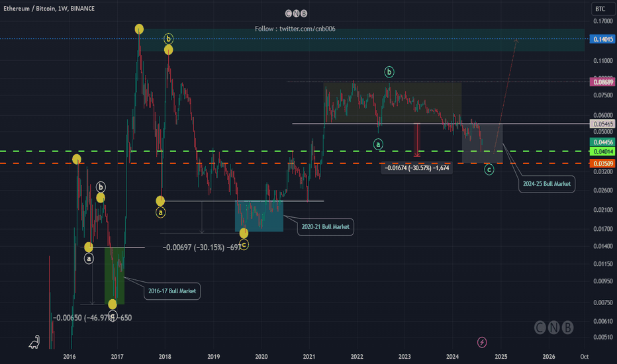Select the white circled 'b' wave label
The height and width of the screenshot is (364, 617).
pyautogui.click(x=101, y=187)
